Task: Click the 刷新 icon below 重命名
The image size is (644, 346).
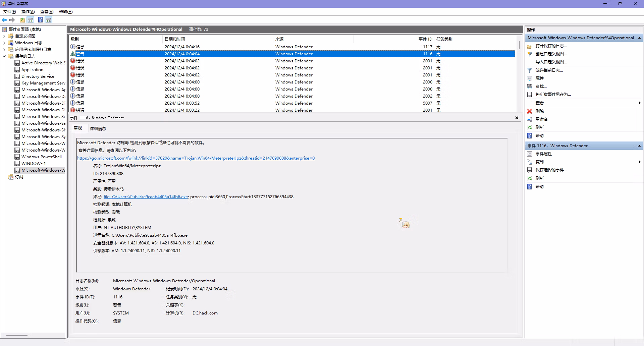Action: point(530,127)
